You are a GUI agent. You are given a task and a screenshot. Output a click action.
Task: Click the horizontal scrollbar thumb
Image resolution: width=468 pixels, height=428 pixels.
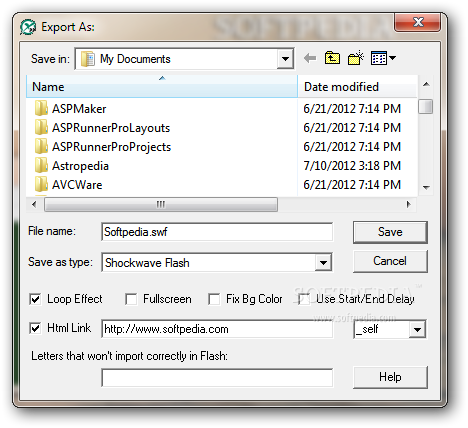click(161, 204)
